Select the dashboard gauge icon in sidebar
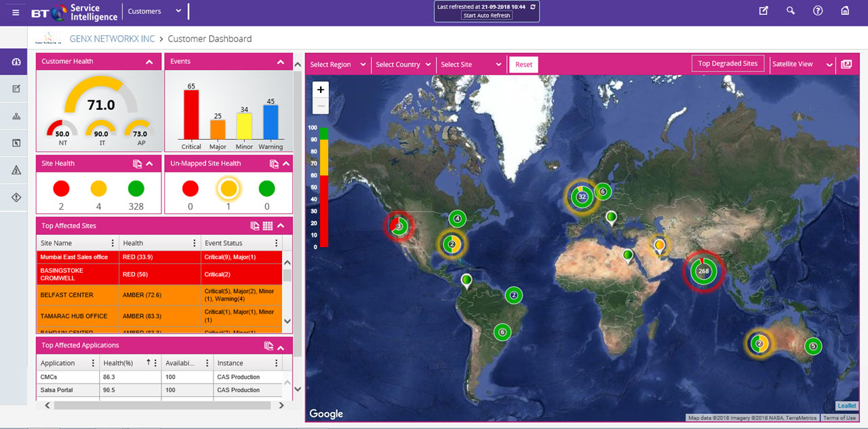 (x=16, y=62)
